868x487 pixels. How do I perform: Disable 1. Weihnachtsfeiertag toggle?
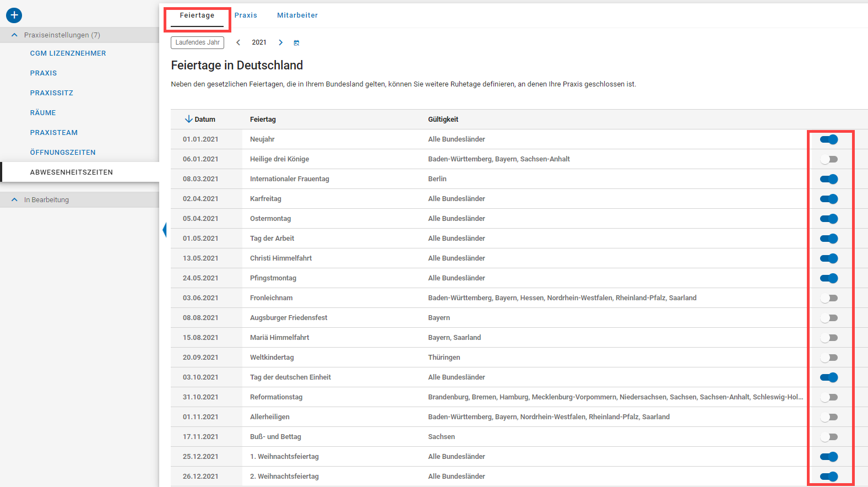pyautogui.click(x=829, y=457)
